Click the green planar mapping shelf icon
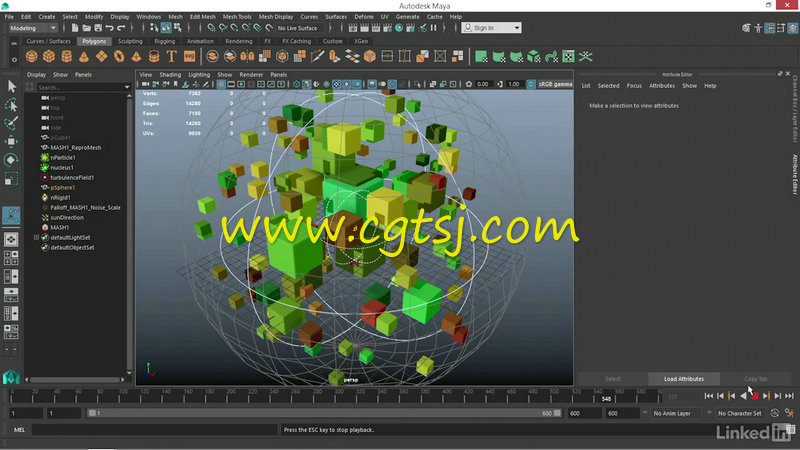 click(481, 56)
